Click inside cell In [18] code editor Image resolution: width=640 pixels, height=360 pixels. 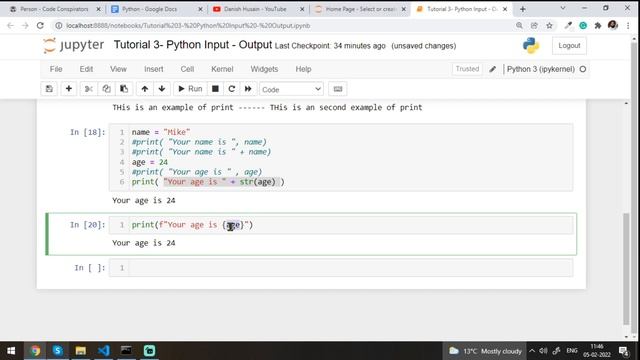pyautogui.click(x=350, y=157)
